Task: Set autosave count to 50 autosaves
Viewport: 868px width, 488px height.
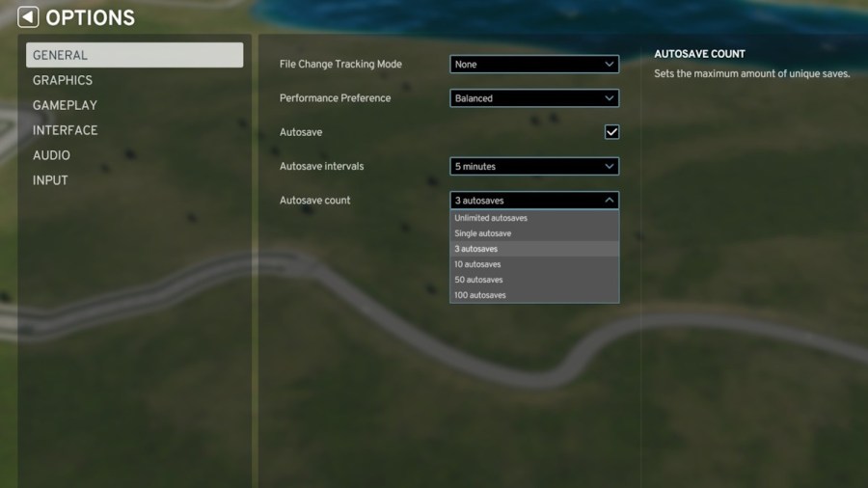Action: pyautogui.click(x=534, y=280)
